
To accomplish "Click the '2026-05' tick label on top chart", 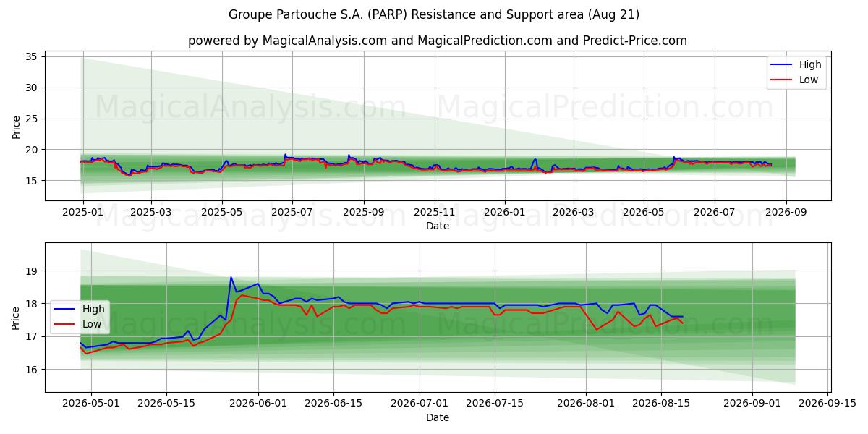I will (x=644, y=212).
